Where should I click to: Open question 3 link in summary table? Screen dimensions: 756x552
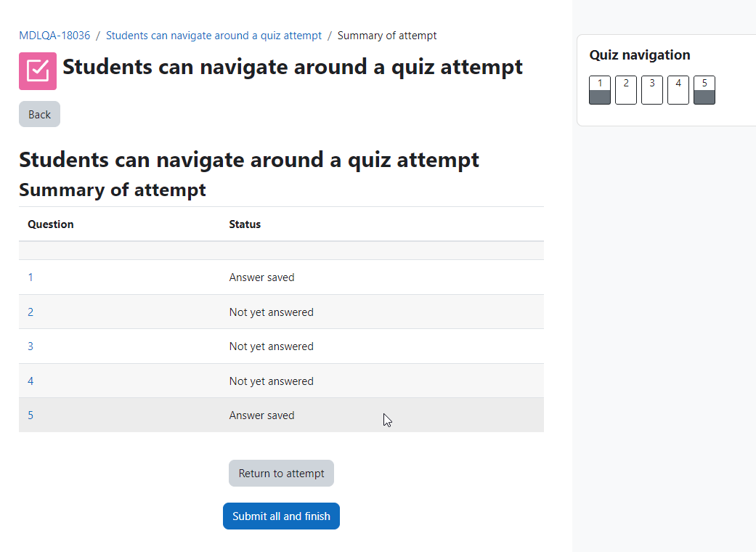[x=31, y=346]
